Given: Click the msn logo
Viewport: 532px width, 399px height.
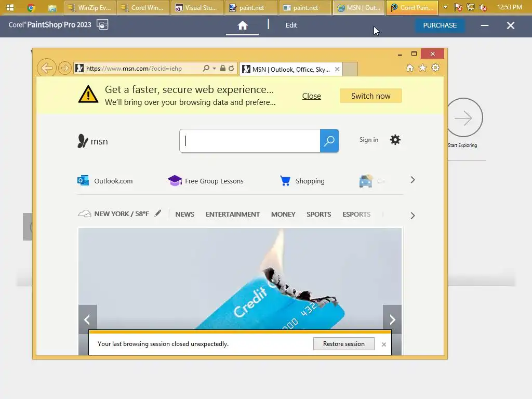Looking at the screenshot, I should 92,141.
